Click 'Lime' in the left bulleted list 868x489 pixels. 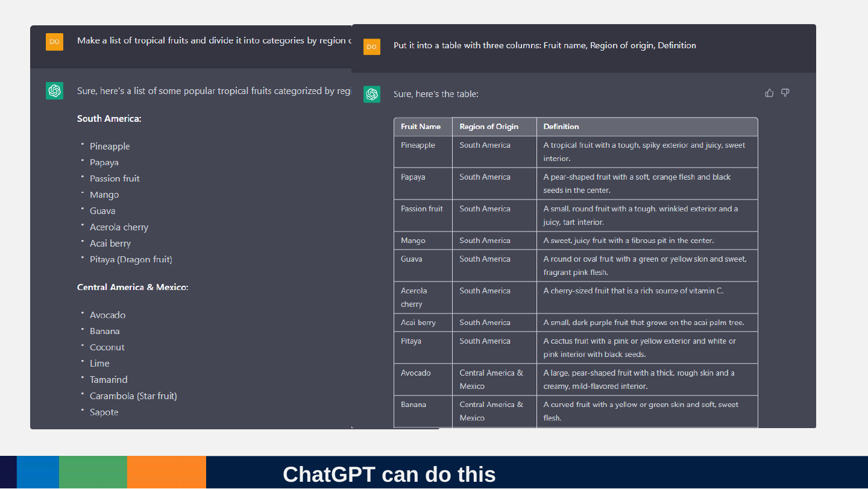pyautogui.click(x=99, y=364)
